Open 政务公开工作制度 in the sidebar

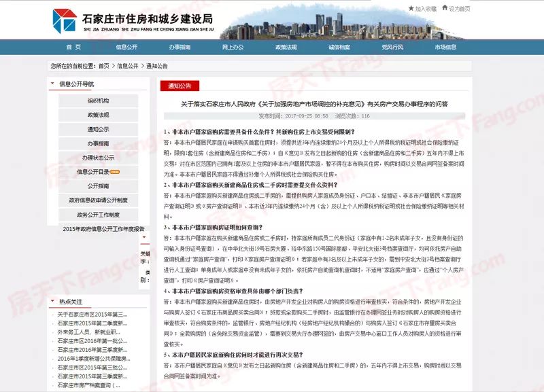pos(98,215)
